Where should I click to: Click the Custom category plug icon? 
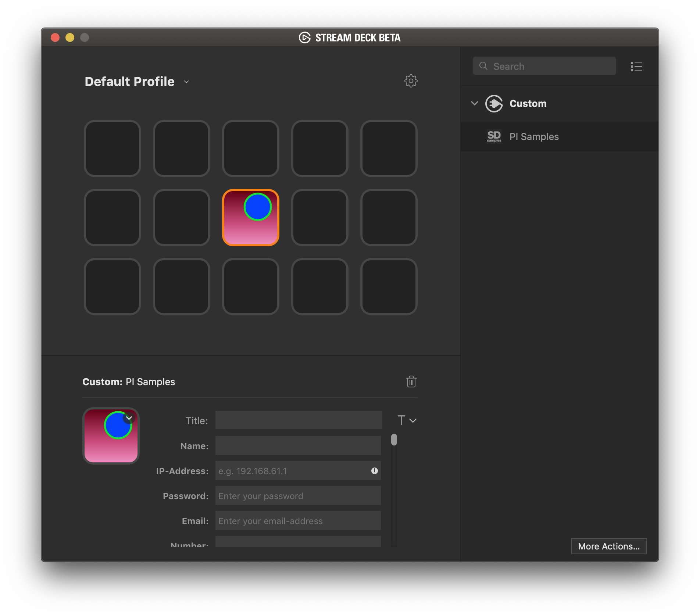[x=494, y=104]
